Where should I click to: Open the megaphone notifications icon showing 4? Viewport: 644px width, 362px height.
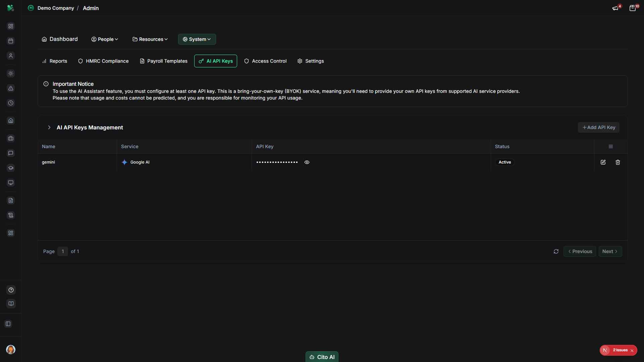click(x=616, y=8)
